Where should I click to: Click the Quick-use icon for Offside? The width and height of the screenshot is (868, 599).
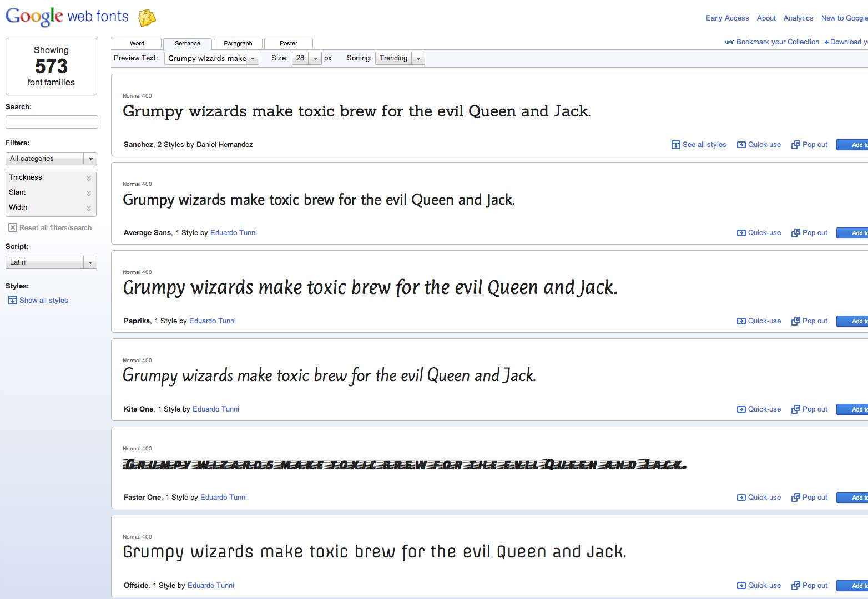click(741, 586)
